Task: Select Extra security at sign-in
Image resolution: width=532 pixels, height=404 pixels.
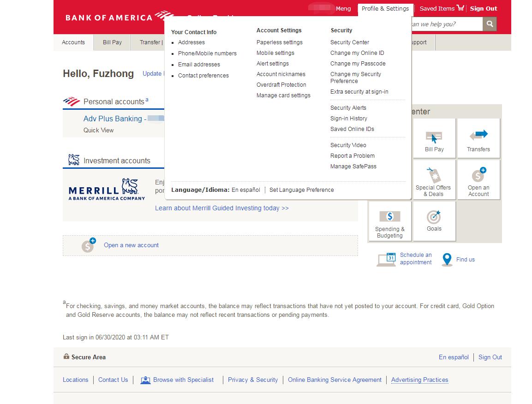Action: [359, 92]
